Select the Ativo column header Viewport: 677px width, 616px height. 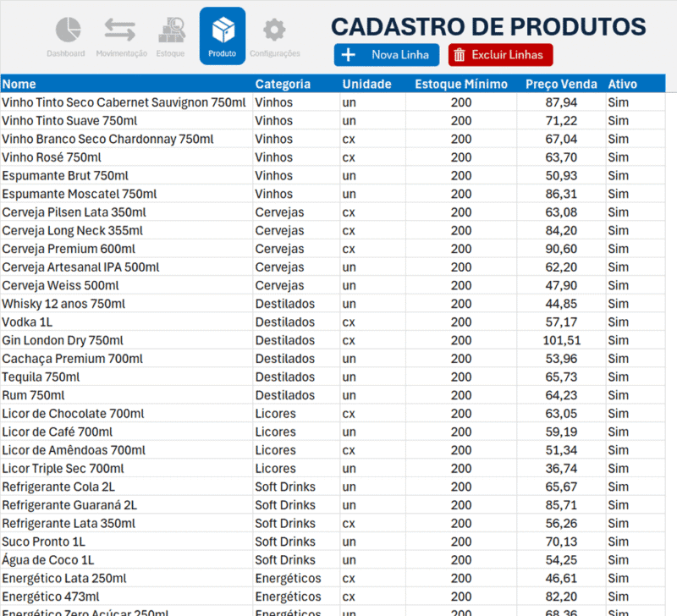pyautogui.click(x=636, y=84)
